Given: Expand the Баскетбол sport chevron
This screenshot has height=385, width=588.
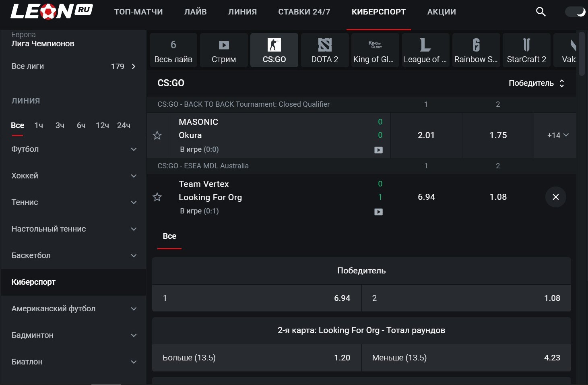Looking at the screenshot, I should 134,256.
